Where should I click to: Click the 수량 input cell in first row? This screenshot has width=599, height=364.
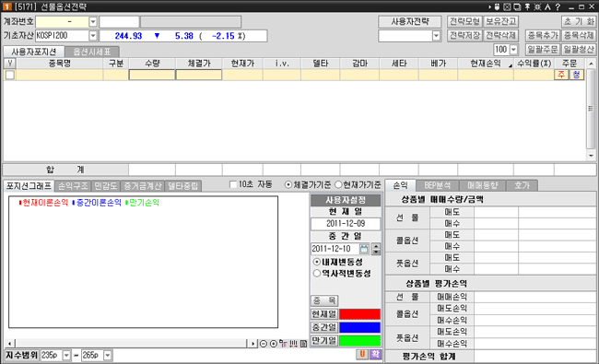152,75
